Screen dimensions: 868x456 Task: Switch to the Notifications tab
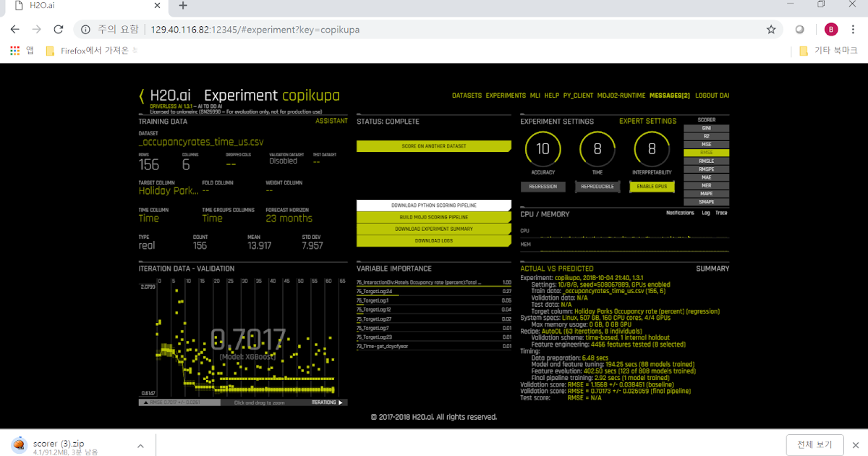point(680,213)
